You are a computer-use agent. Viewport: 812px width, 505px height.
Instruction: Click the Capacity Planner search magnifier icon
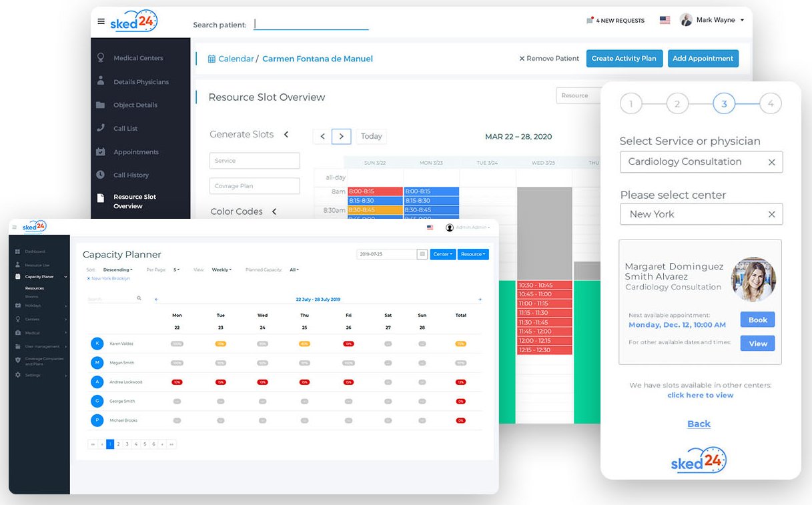point(139,299)
